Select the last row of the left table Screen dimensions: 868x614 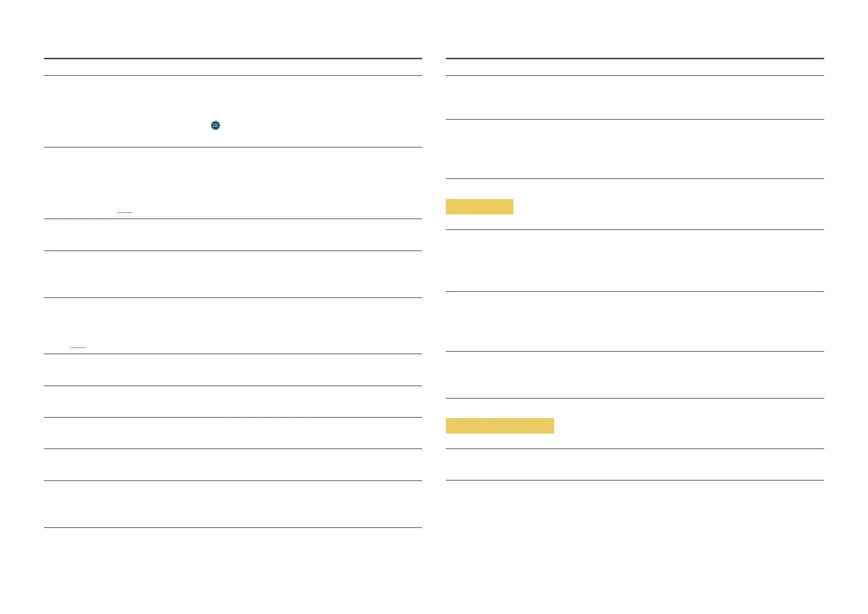[x=232, y=504]
